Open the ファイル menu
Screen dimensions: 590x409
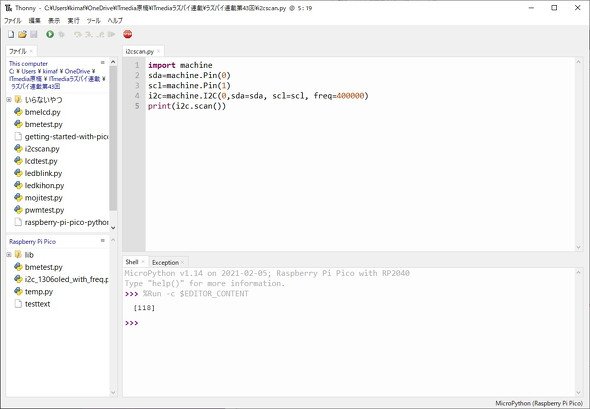point(12,21)
